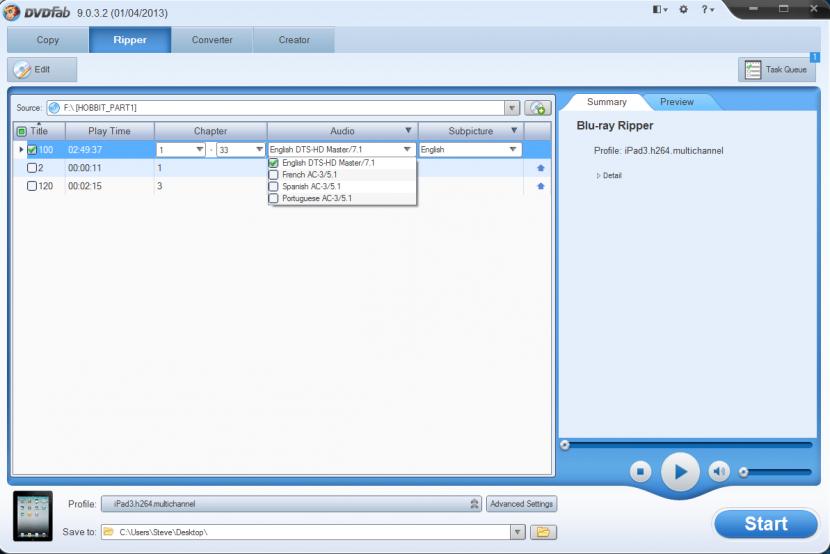Select the Ripper tab

130,40
